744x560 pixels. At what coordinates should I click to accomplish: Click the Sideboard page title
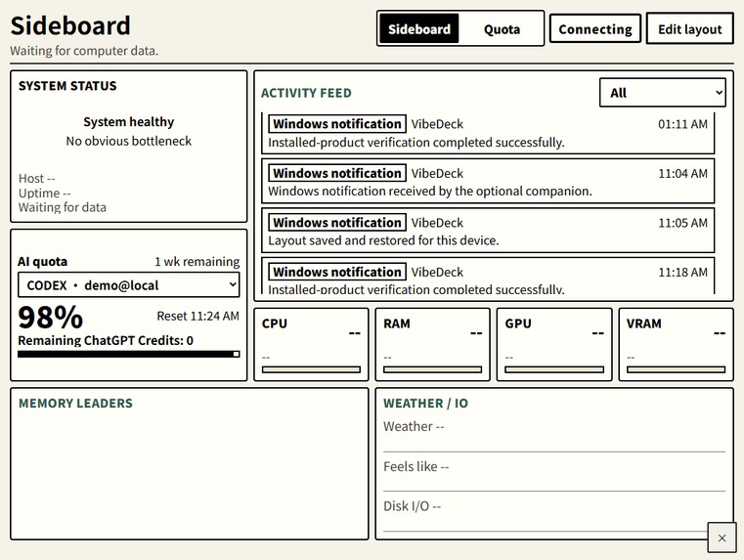click(x=70, y=25)
